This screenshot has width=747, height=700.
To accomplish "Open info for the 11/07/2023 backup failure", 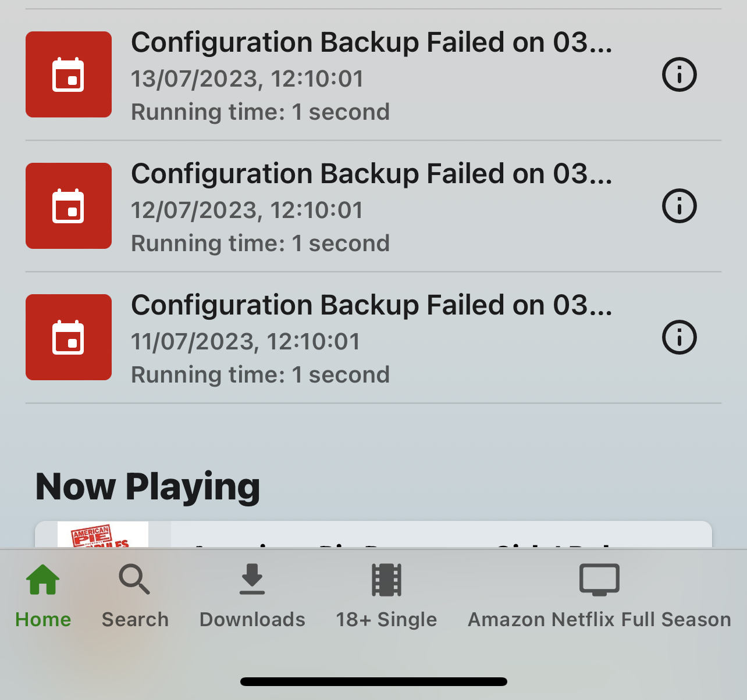I will (x=679, y=337).
